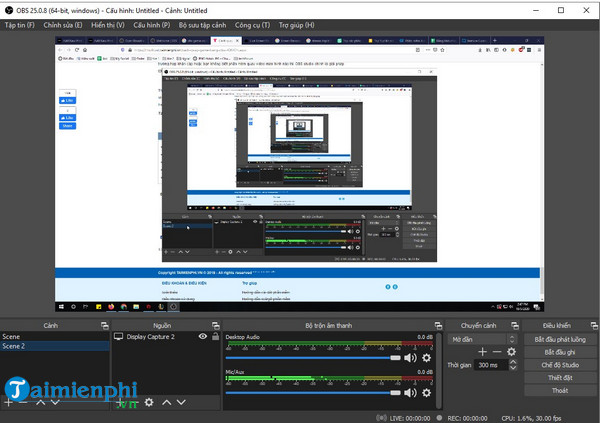Hide the Display Capture 2 source with eye icon
The height and width of the screenshot is (423, 600).
pos(203,336)
